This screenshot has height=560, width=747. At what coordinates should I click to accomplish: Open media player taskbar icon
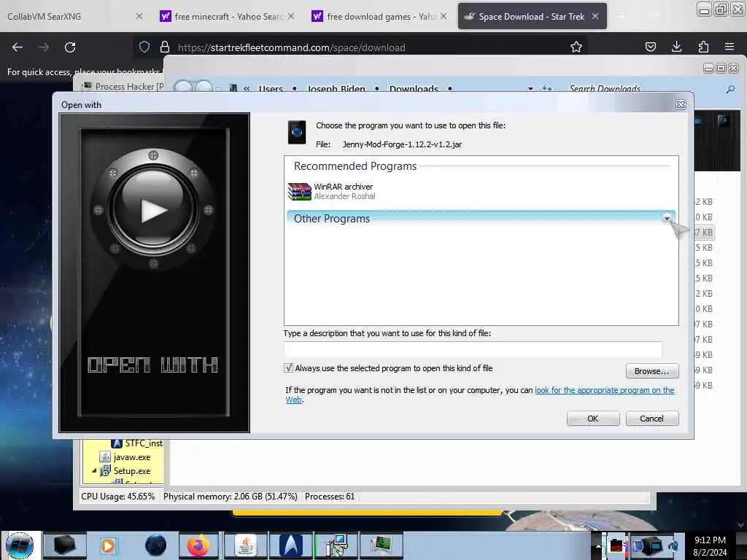(x=108, y=545)
